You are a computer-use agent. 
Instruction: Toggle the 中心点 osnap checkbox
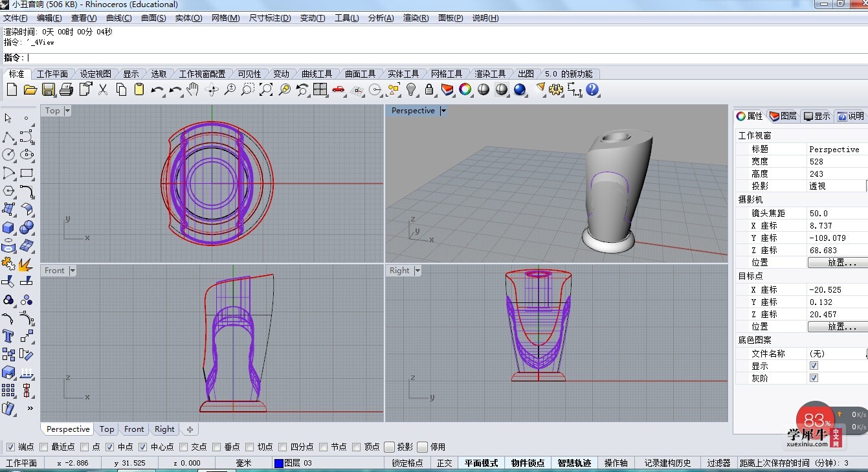(x=142, y=447)
